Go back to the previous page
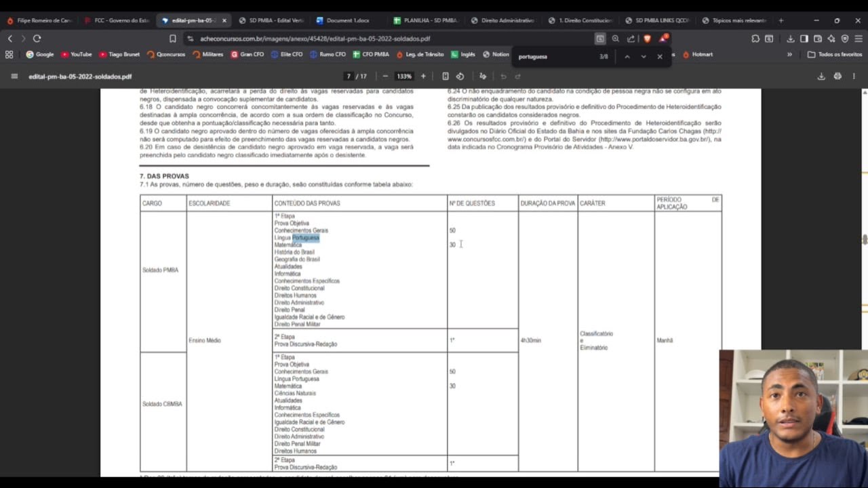 pos(9,39)
